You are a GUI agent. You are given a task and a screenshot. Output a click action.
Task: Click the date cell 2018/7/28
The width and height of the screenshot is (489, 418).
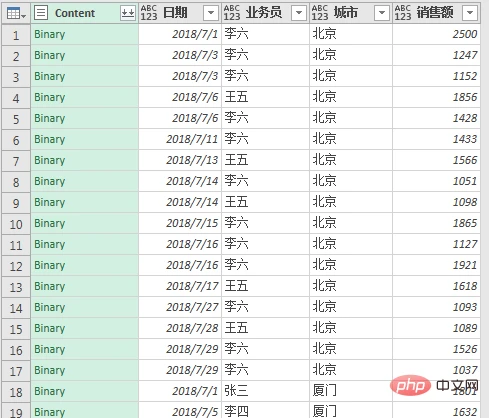180,328
